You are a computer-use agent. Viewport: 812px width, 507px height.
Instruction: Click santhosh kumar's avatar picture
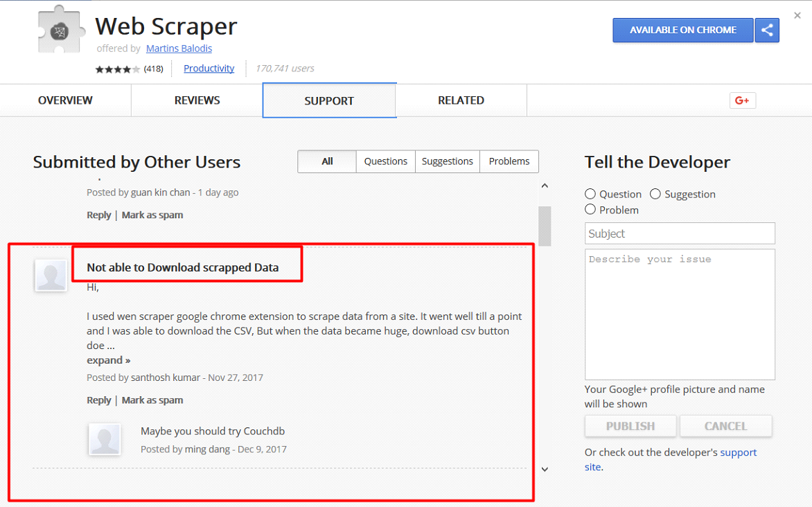tap(51, 275)
